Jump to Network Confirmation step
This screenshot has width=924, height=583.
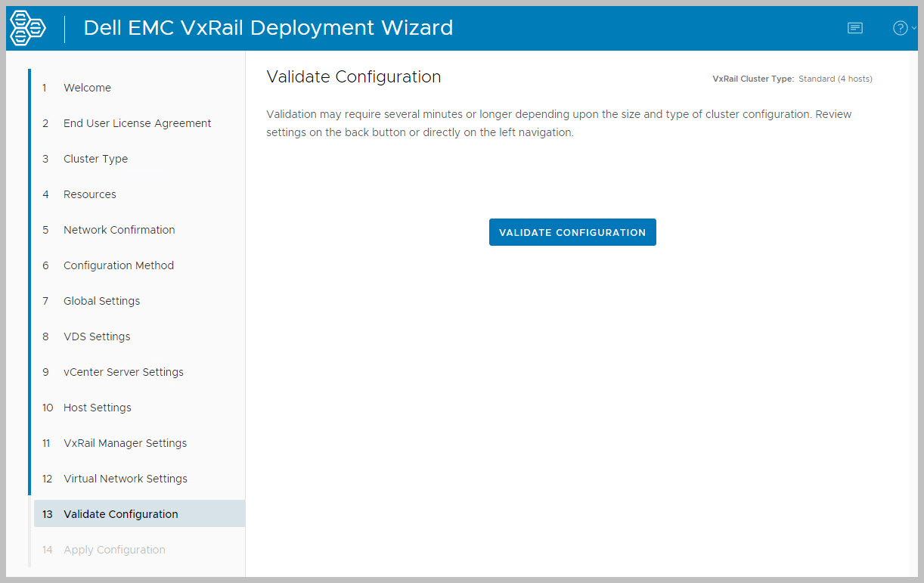pyautogui.click(x=119, y=230)
